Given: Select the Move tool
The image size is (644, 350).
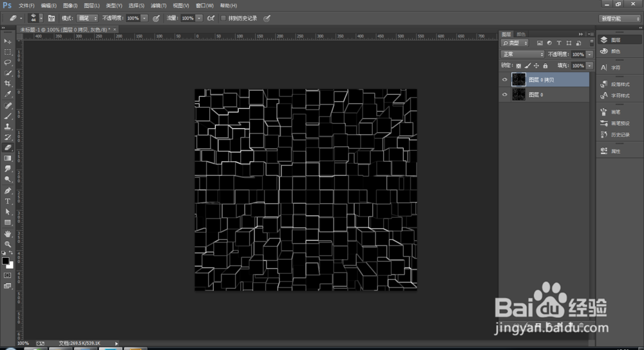Looking at the screenshot, I should point(7,41).
